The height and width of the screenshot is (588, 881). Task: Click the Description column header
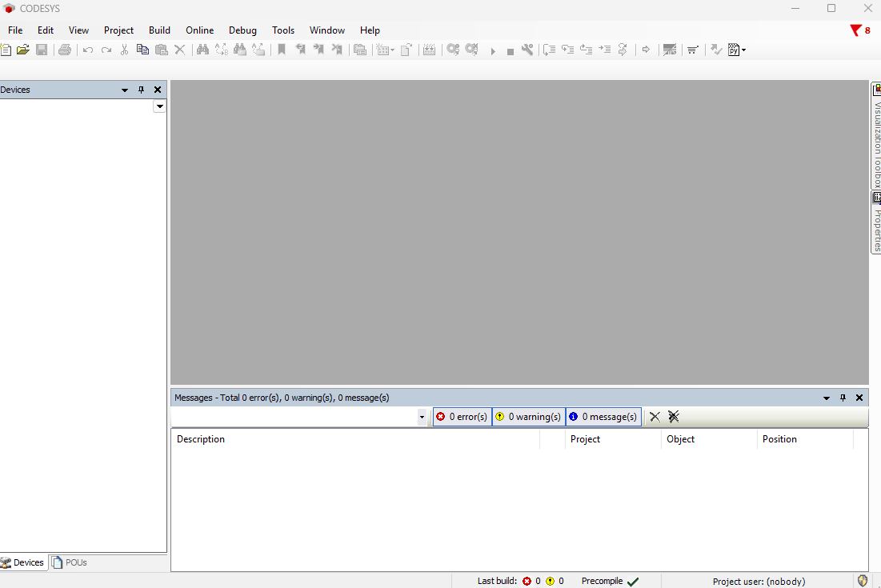point(355,439)
